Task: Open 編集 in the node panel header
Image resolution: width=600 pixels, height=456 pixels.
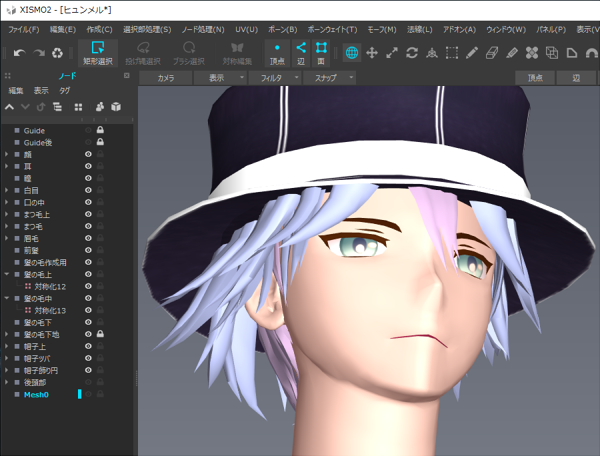Action: click(x=16, y=90)
